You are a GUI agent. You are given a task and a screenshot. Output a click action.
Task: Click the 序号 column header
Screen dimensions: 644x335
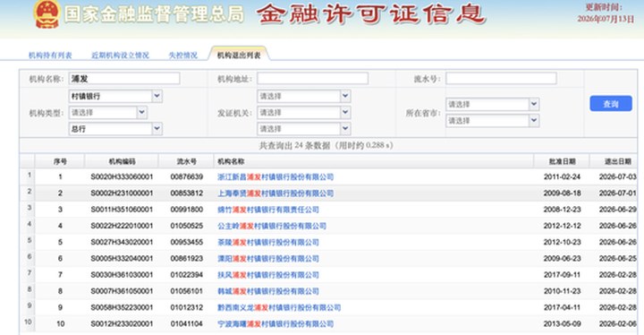click(60, 161)
